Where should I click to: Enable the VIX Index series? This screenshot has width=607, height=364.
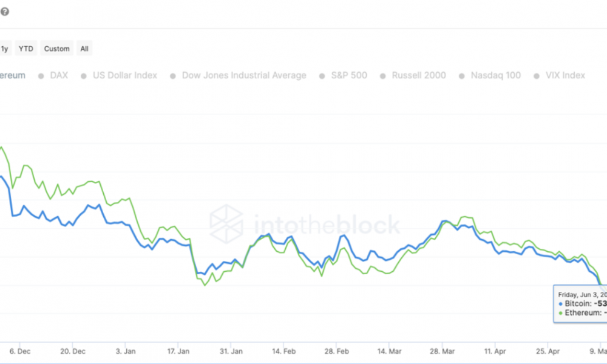click(560, 75)
